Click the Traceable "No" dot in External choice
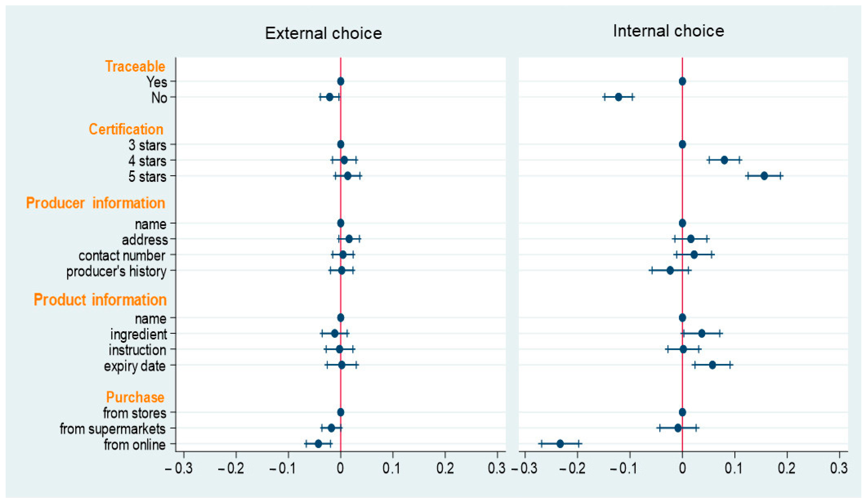 [329, 97]
